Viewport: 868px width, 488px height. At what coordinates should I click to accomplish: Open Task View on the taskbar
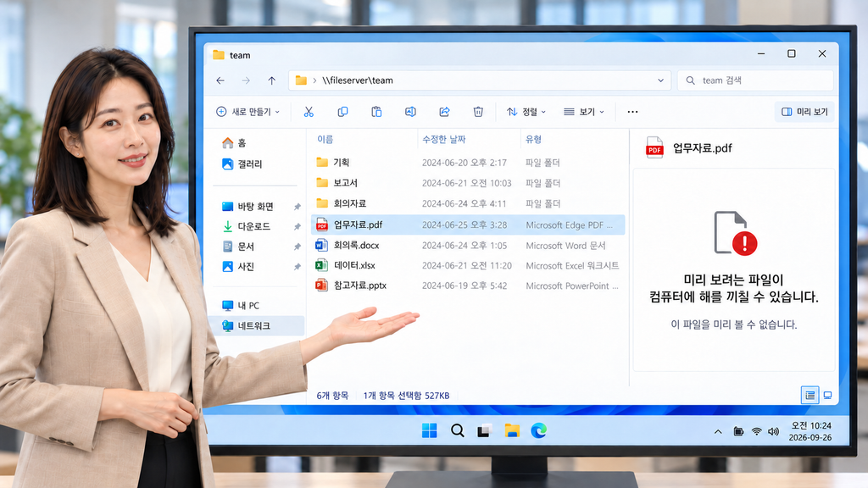pyautogui.click(x=484, y=430)
